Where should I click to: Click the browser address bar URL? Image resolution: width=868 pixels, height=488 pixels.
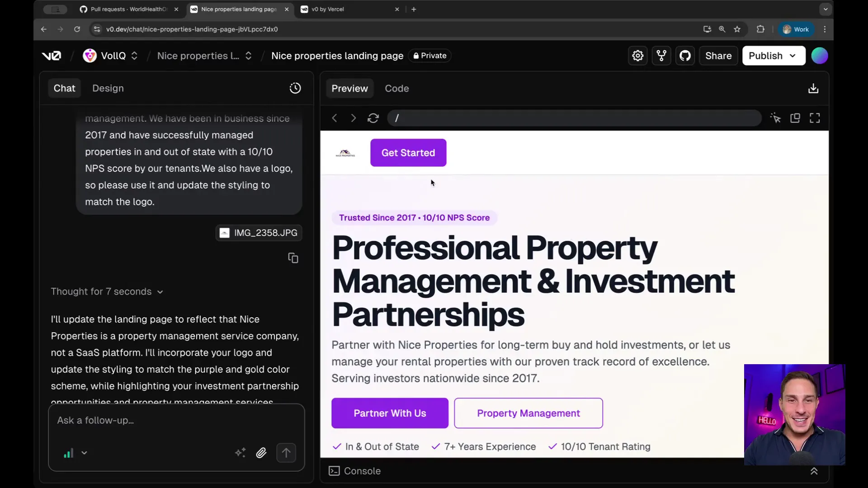pos(192,29)
